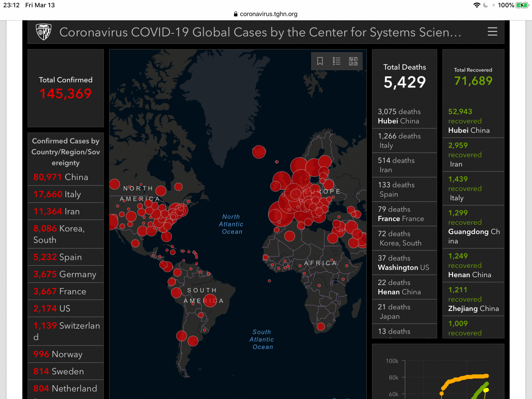Tap the coronavirus.tghn.org address bar
Image resolution: width=532 pixels, height=399 pixels.
point(268,14)
